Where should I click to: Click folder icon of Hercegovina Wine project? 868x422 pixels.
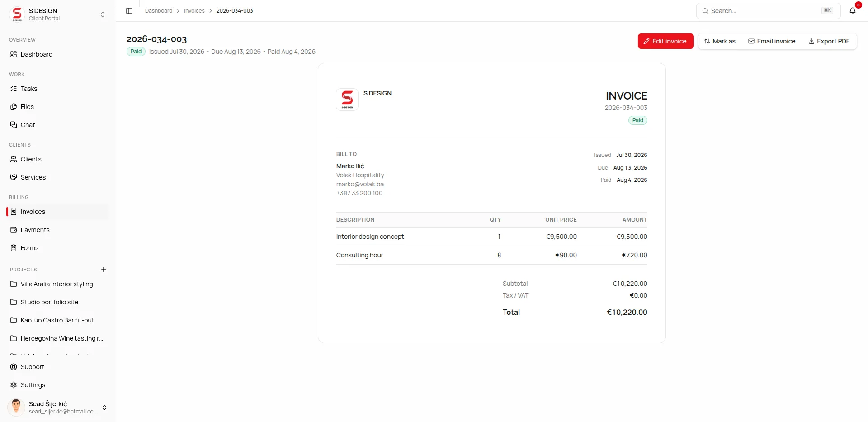[x=14, y=338]
